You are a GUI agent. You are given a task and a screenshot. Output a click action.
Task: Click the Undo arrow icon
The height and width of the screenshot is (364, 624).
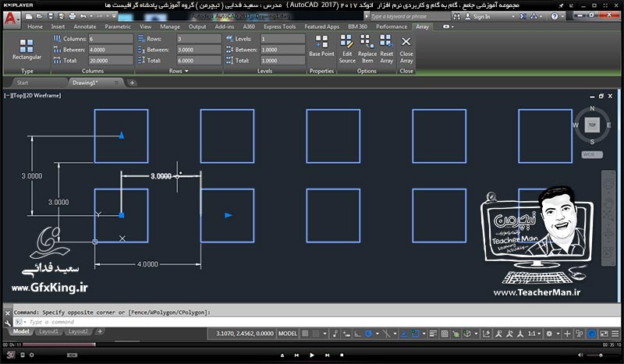coord(83,16)
